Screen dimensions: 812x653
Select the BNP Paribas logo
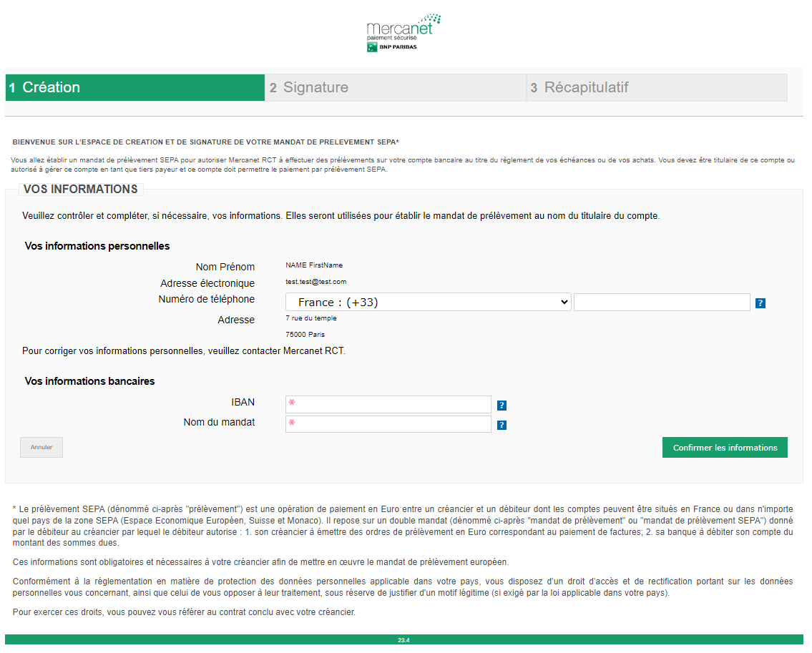click(x=392, y=47)
